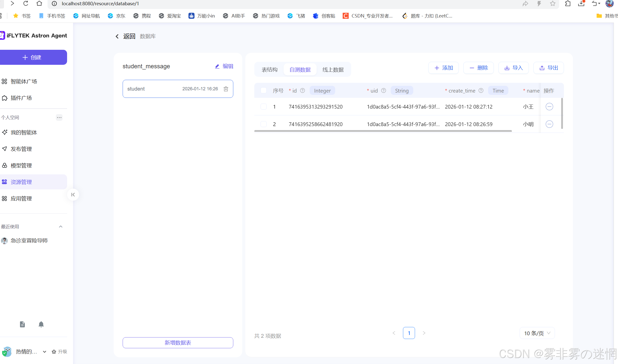618x364 pixels.
Task: Remove row 1 using its minus circle icon
Action: 549,107
